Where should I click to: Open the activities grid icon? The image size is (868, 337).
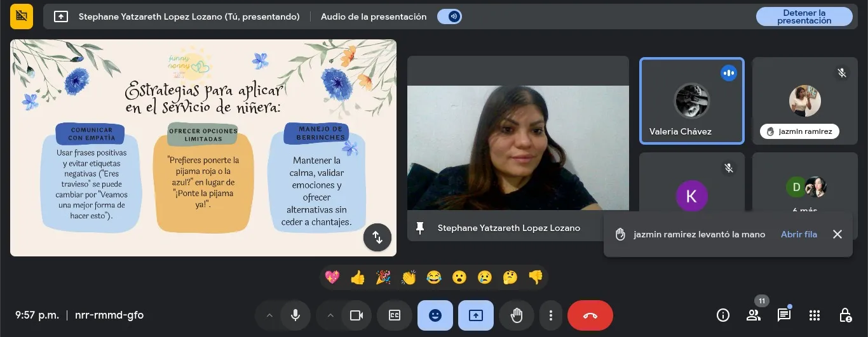click(815, 315)
